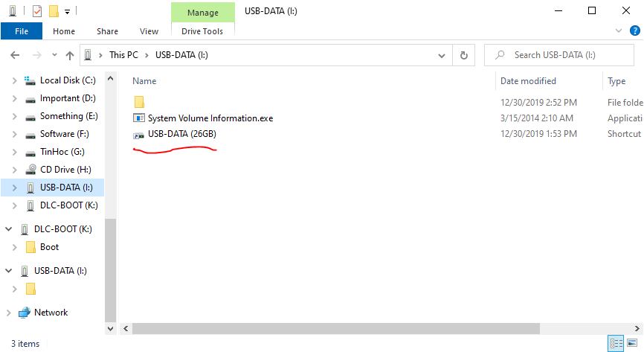Select Software (F:) drive
This screenshot has height=352, width=644.
65,134
